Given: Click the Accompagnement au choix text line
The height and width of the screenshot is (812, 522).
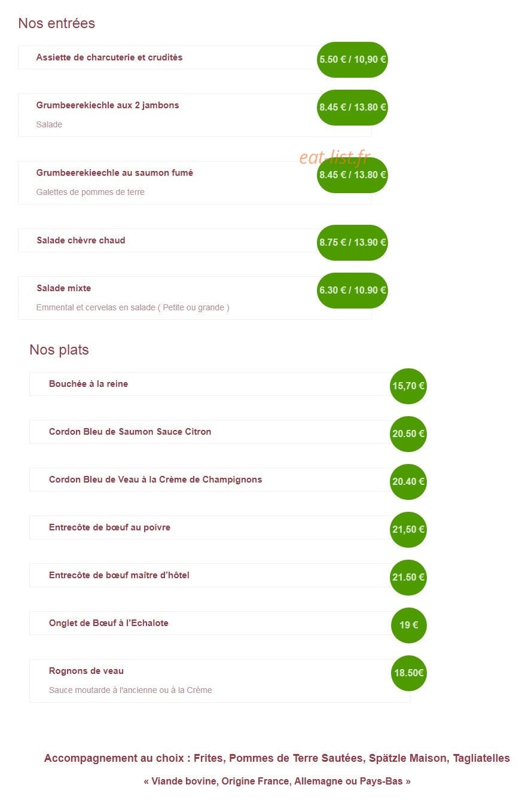Looking at the screenshot, I should tap(277, 758).
